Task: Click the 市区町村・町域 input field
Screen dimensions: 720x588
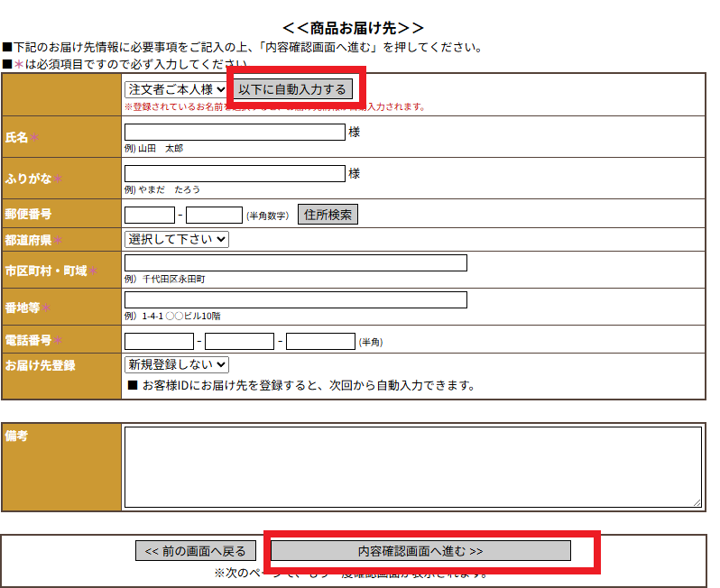Action: [x=295, y=263]
